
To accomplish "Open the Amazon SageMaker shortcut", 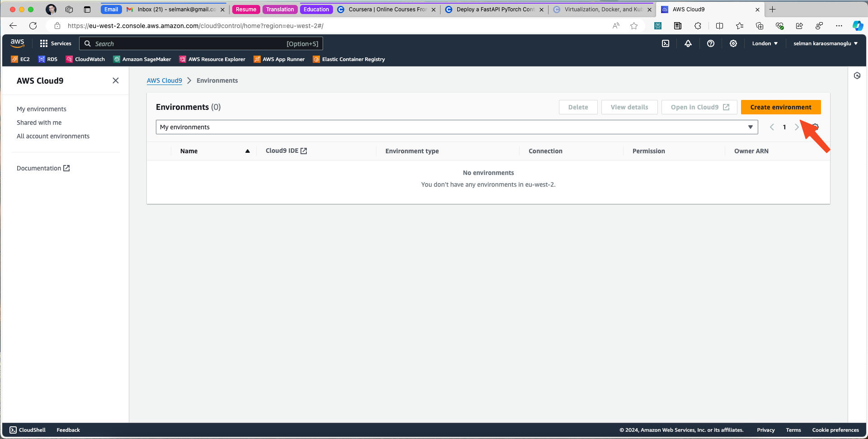I will click(142, 59).
